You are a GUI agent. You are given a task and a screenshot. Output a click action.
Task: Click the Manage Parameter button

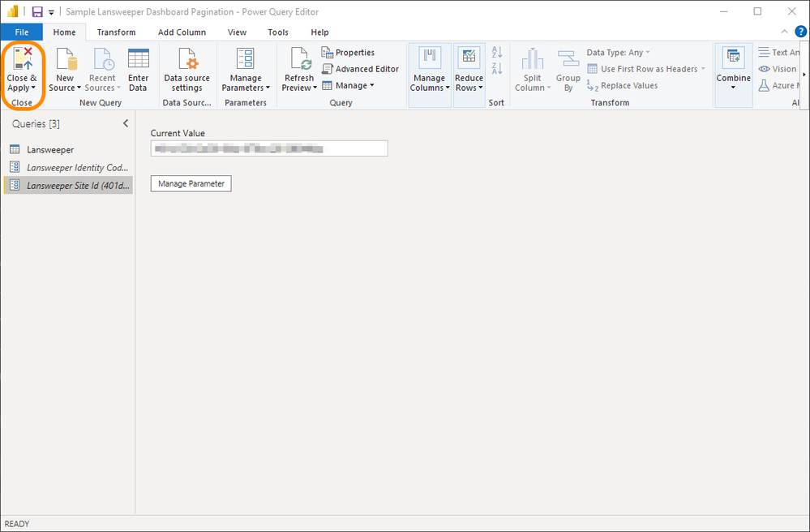click(x=190, y=183)
